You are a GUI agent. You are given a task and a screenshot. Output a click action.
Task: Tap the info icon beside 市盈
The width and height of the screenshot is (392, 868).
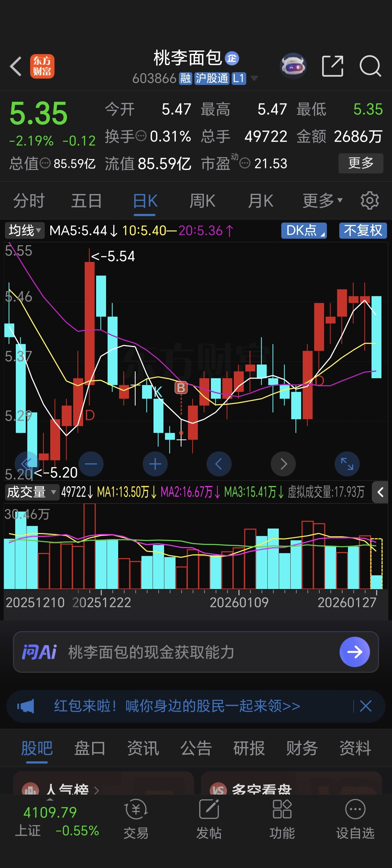point(245,163)
